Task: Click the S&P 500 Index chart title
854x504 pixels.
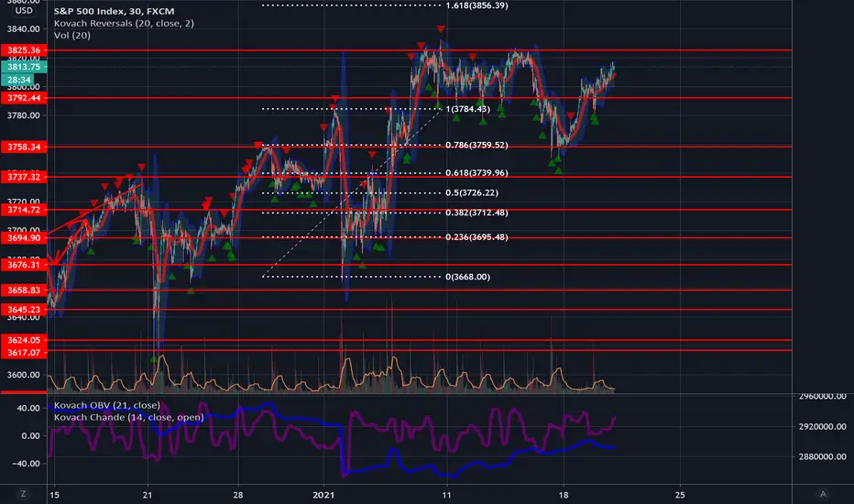Action: coord(114,11)
